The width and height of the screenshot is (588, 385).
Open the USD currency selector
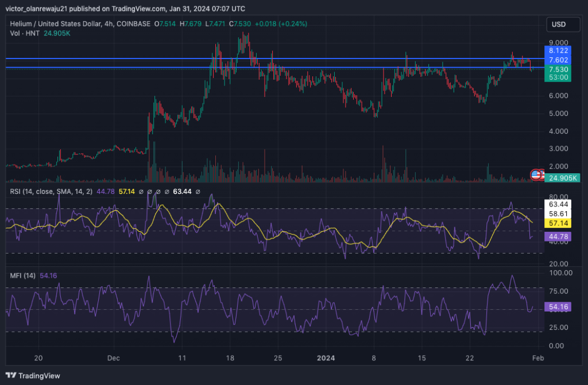pos(563,24)
